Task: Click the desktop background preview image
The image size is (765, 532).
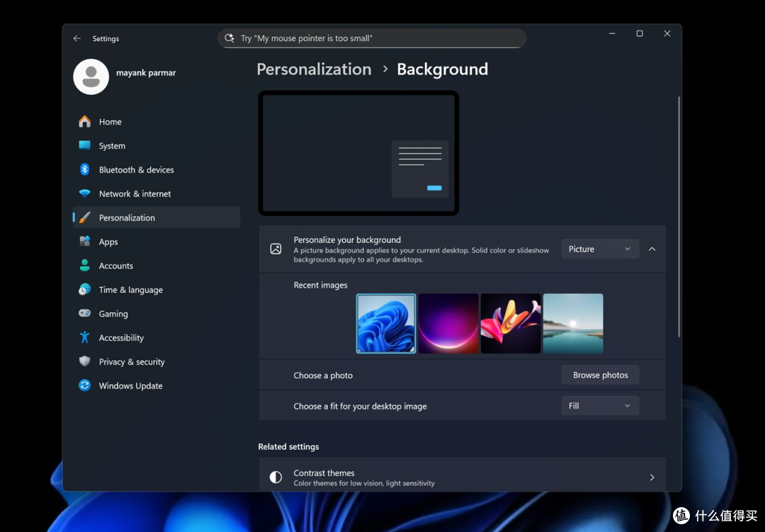Action: coord(358,153)
